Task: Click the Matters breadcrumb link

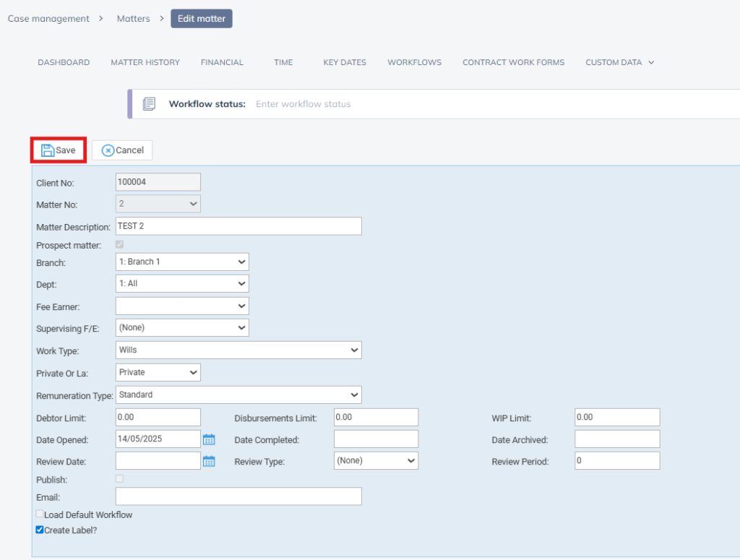Action: (134, 19)
